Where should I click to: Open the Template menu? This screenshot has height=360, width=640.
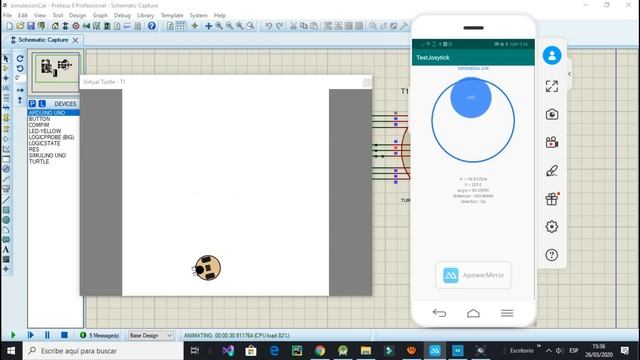(x=172, y=16)
